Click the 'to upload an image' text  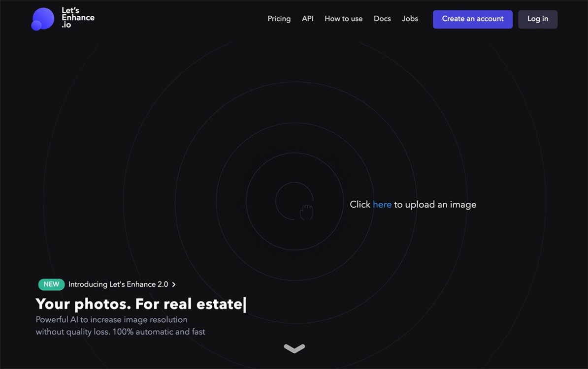(435, 205)
